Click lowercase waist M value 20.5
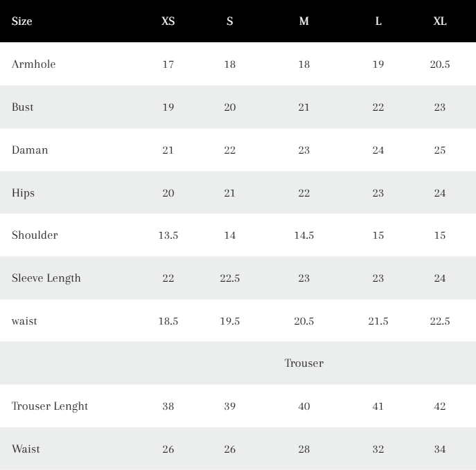Image resolution: width=476 pixels, height=470 pixels. point(304,321)
